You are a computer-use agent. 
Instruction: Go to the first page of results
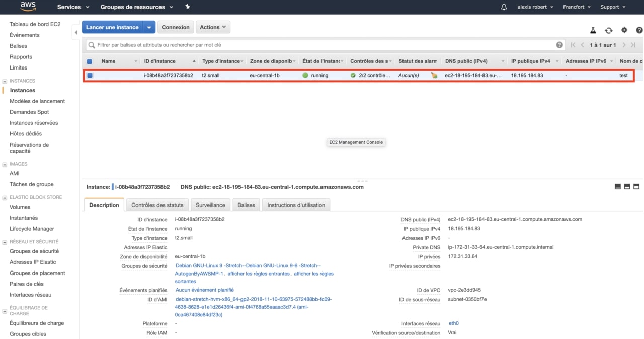pos(573,45)
